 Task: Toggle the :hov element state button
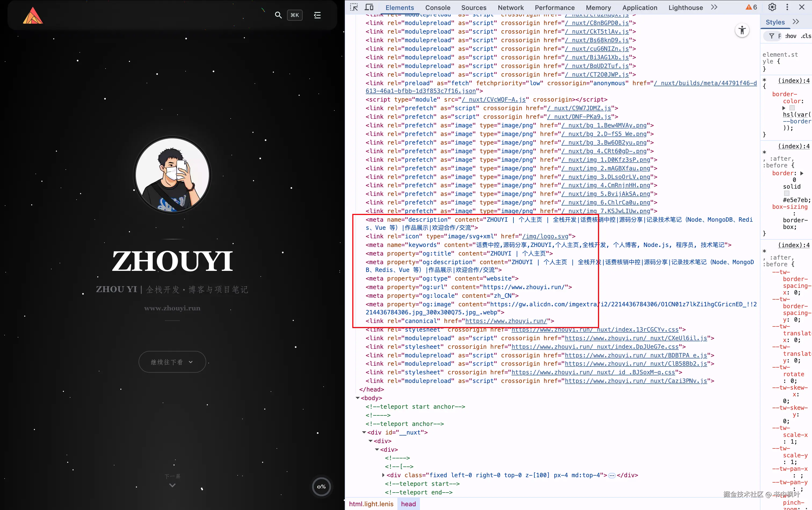[x=791, y=36]
